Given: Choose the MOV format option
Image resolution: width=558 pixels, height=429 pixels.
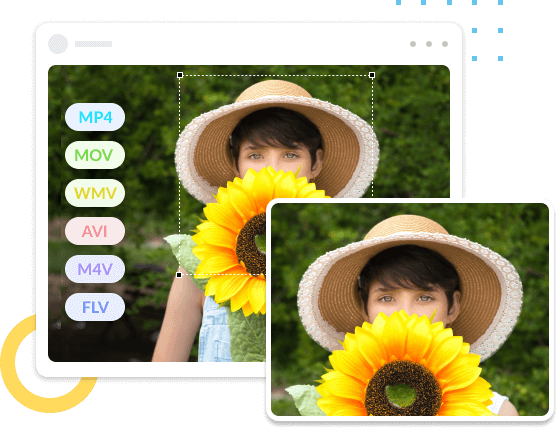Looking at the screenshot, I should point(95,155).
